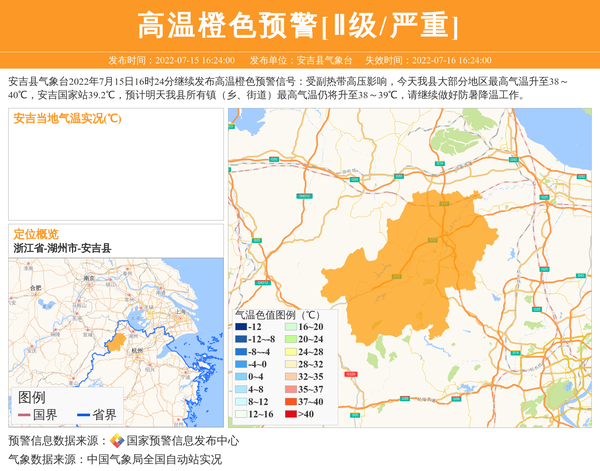Image resolution: width=600 pixels, height=471 pixels.
Task: Click the 浙江省-湖州市-安吉县 location label
Action: (x=62, y=248)
